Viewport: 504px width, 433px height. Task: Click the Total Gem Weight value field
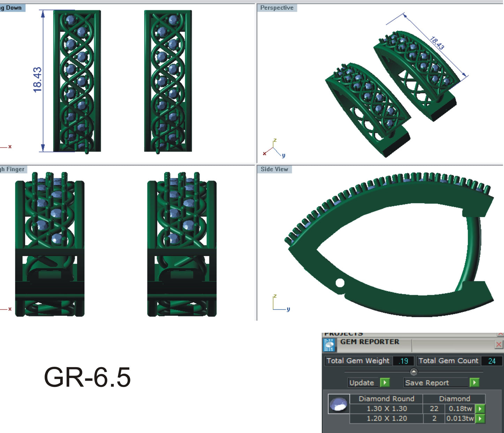tap(404, 361)
